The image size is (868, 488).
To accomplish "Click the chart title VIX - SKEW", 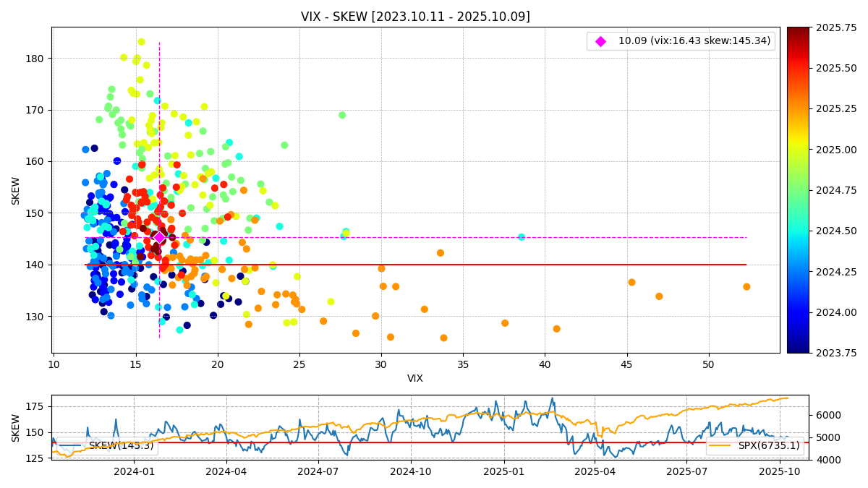I will tap(415, 17).
